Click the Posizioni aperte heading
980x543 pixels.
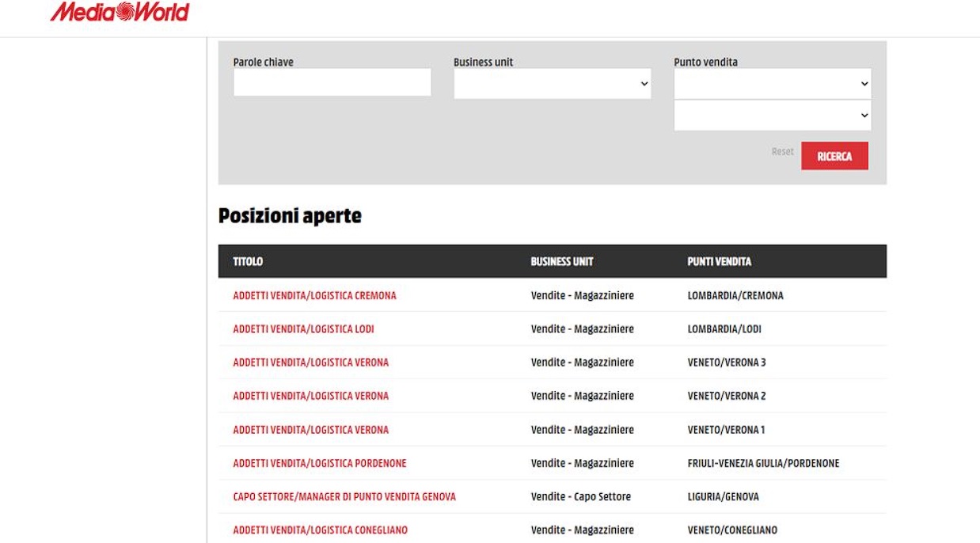[x=290, y=215]
